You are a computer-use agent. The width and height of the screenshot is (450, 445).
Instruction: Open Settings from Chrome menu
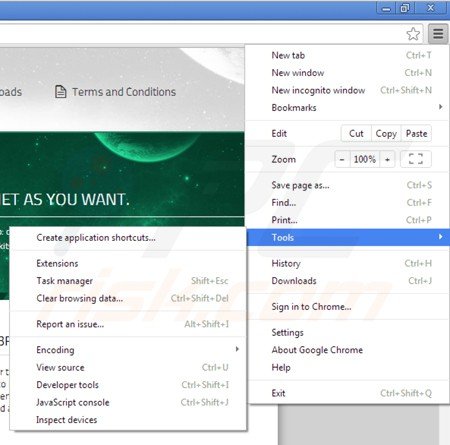(x=348, y=332)
